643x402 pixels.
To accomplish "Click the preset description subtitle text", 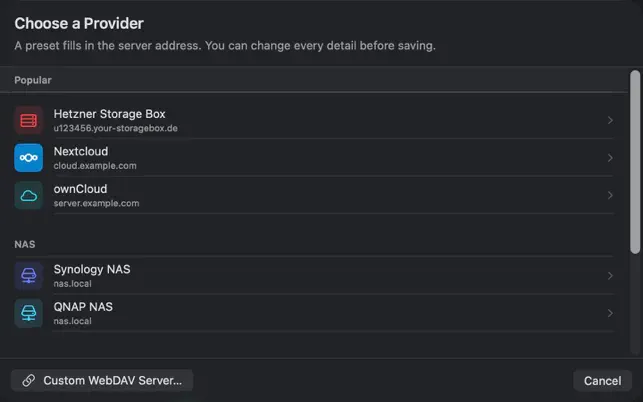I will point(225,46).
